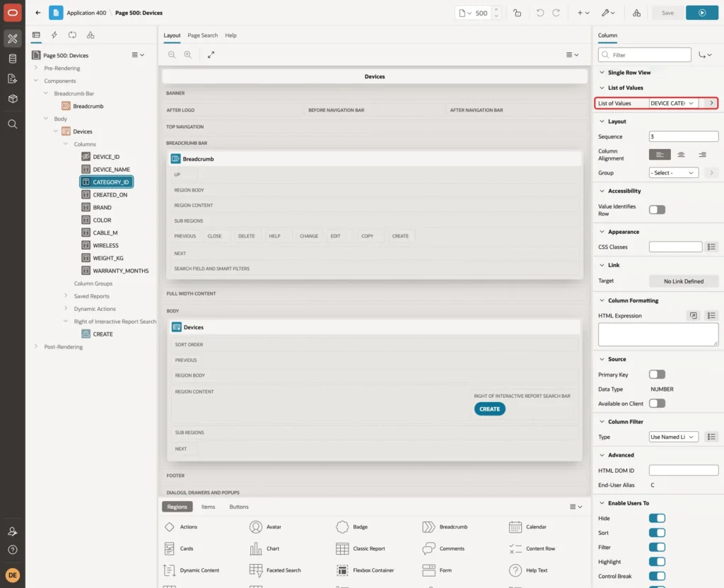Open the Utilities wrench menu

coord(607,13)
